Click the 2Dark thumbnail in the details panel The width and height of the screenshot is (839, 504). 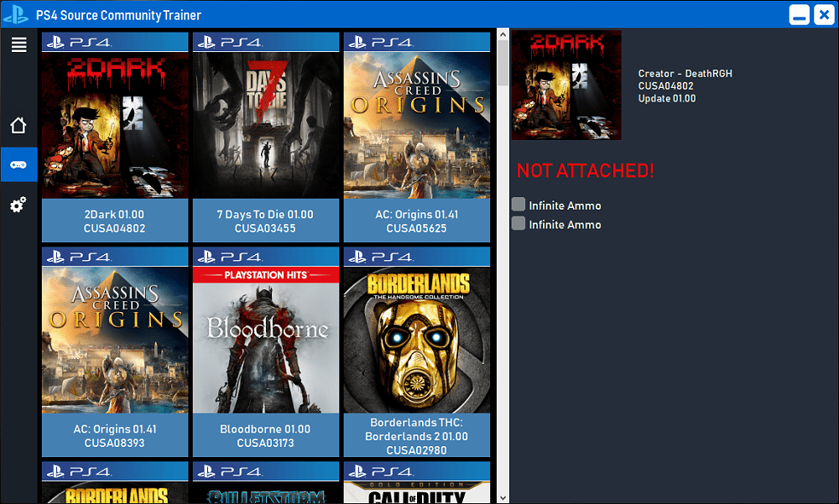tap(566, 85)
